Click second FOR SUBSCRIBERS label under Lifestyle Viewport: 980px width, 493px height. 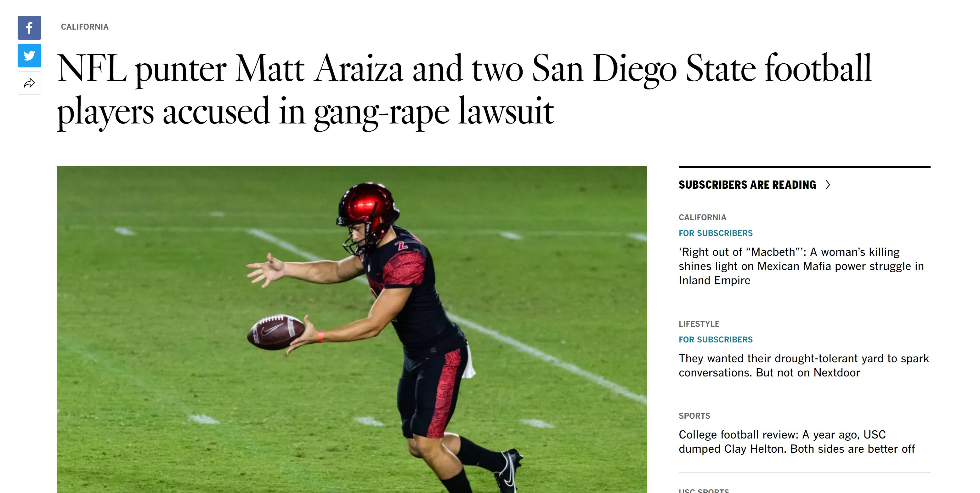(x=716, y=340)
